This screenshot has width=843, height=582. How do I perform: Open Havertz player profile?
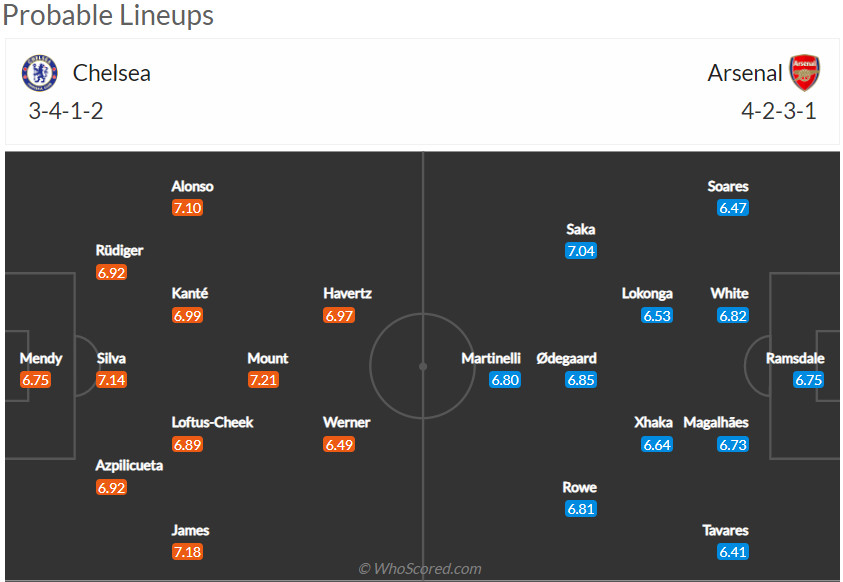pyautogui.click(x=347, y=293)
